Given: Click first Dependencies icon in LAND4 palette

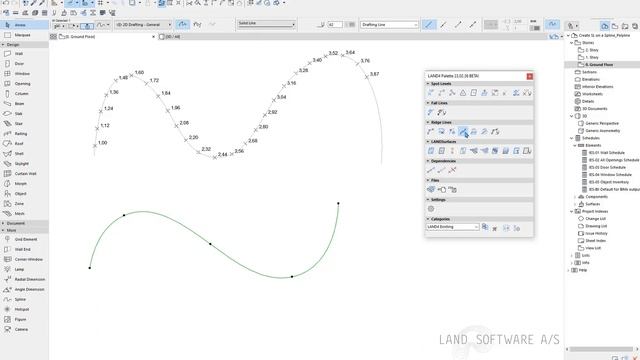Looking at the screenshot, I should 431,170.
